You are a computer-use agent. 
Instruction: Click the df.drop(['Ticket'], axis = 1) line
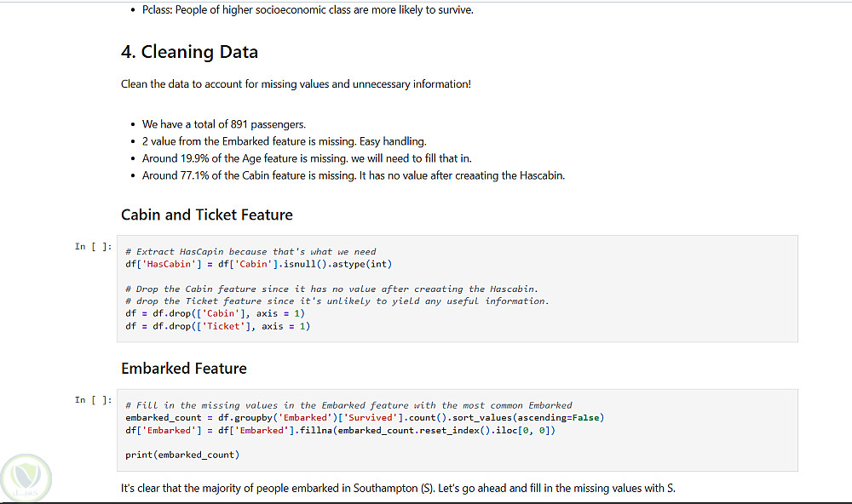click(217, 326)
